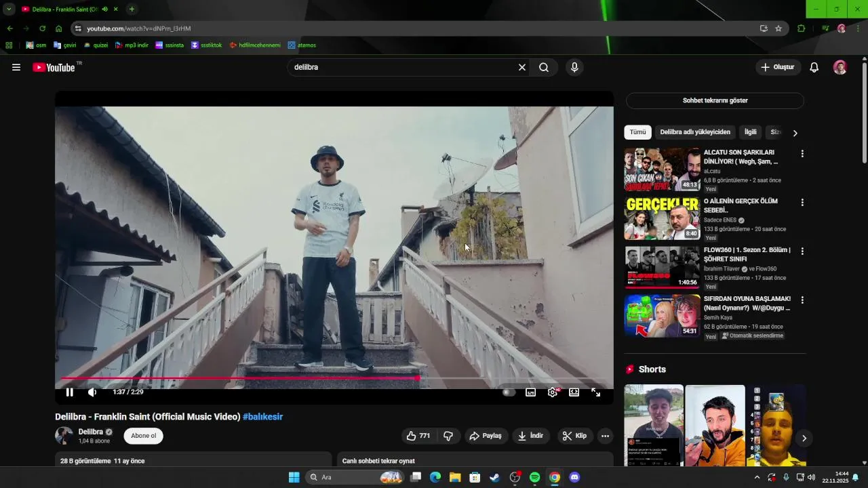The width and height of the screenshot is (868, 488).
Task: Pause the video
Action: [69, 392]
